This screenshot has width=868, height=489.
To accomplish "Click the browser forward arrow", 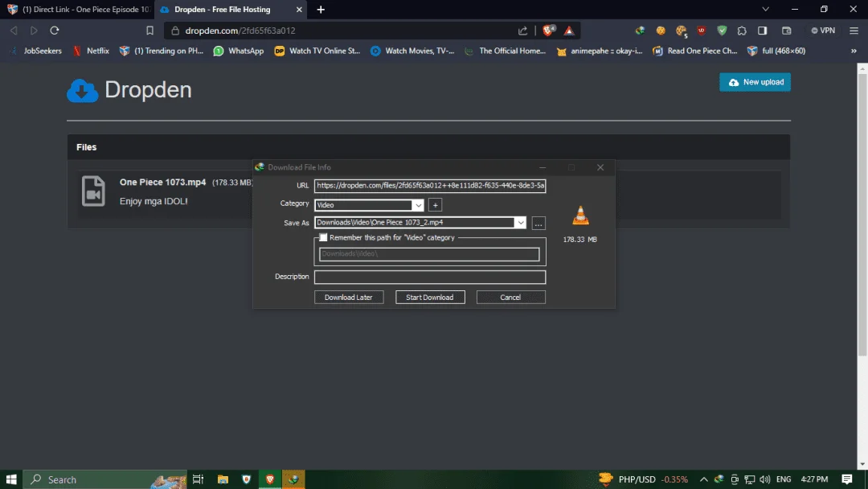I will (x=34, y=31).
